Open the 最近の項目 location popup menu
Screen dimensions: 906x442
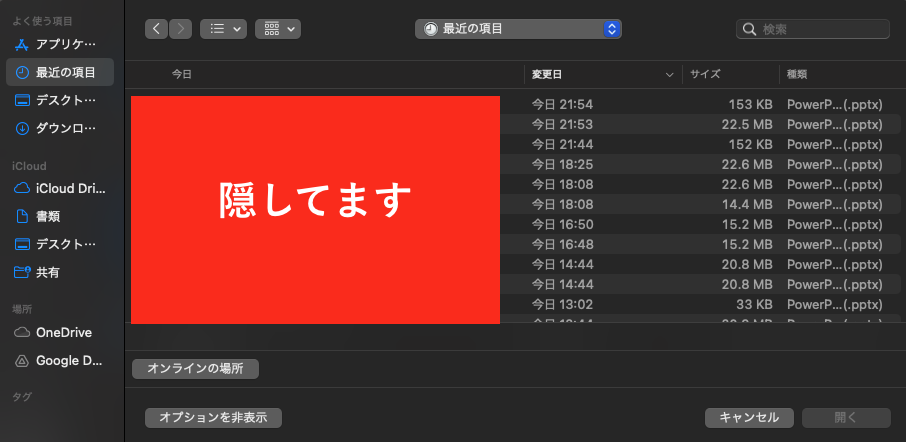[518, 29]
